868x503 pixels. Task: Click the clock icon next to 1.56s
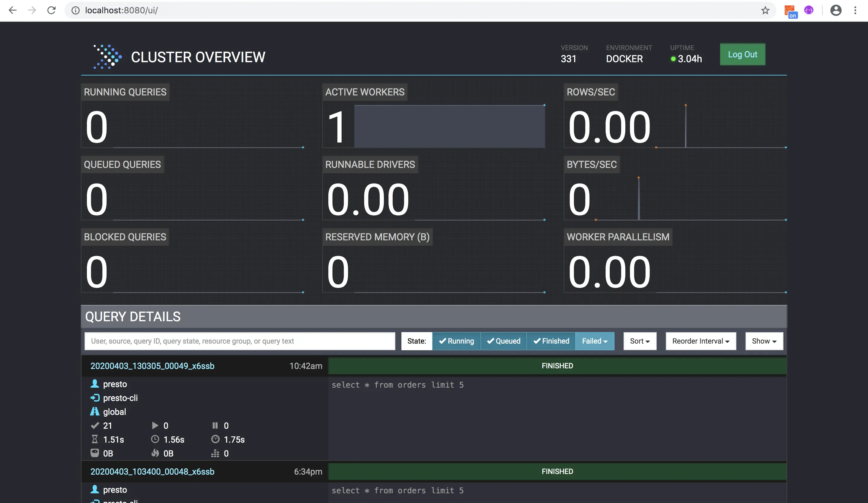point(155,439)
